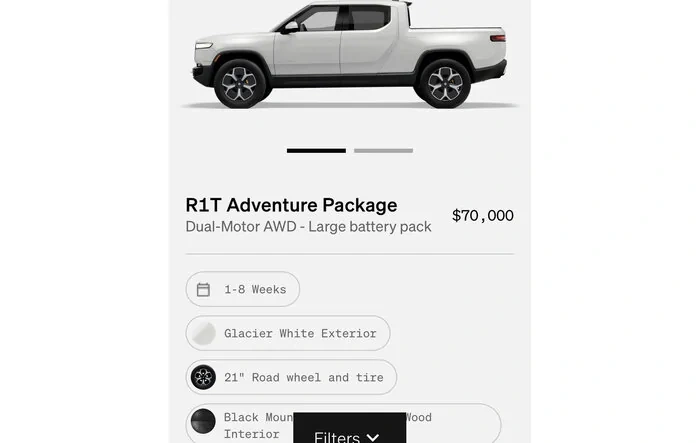This screenshot has width=700, height=443.
Task: Click the truck's side mirror
Action: pos(291,27)
